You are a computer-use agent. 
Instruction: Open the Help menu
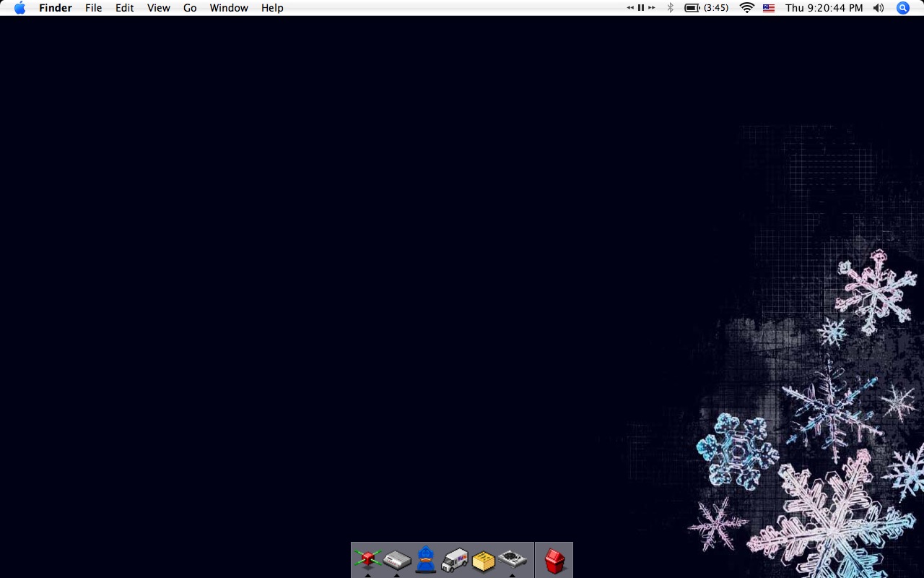coord(272,8)
